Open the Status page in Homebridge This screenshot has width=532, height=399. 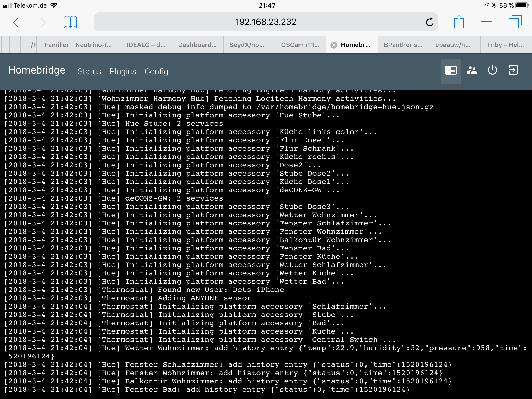pyautogui.click(x=89, y=71)
